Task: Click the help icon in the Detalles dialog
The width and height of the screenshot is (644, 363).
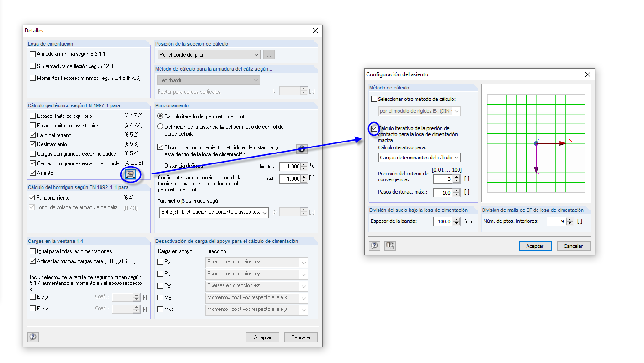Action: [32, 336]
